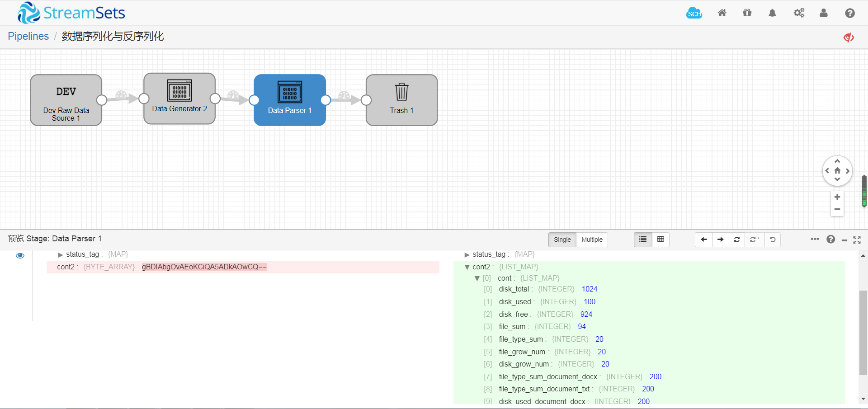Image resolution: width=868 pixels, height=409 pixels.
Task: Click zoom in on canvas navigator
Action: pyautogui.click(x=838, y=197)
